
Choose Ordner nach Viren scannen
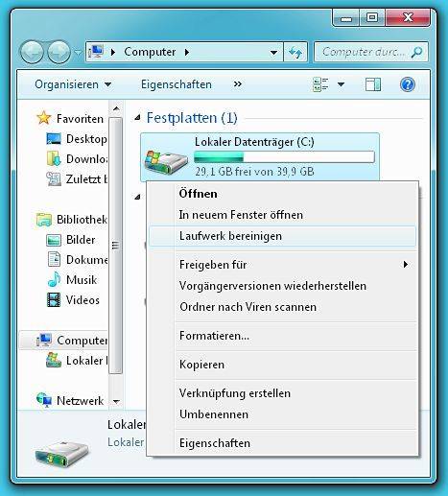point(248,307)
